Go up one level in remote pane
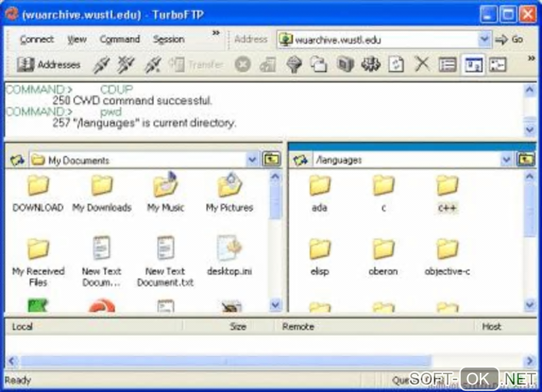 tap(526, 160)
